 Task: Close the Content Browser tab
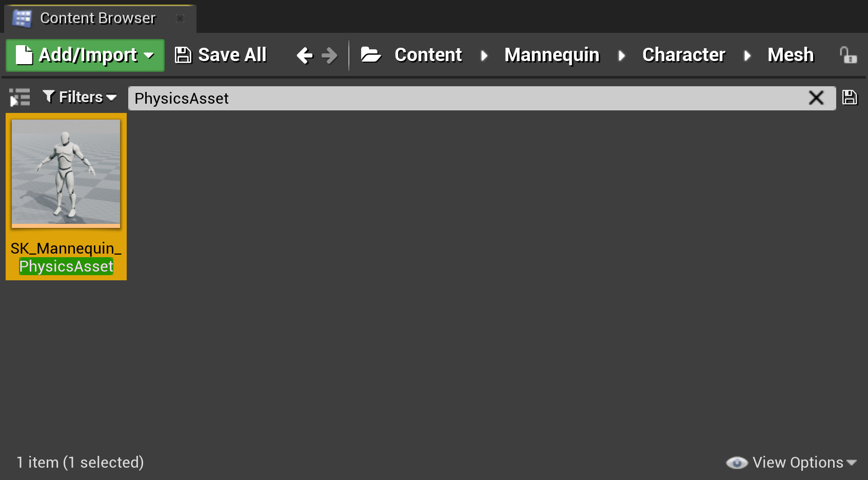click(x=180, y=18)
